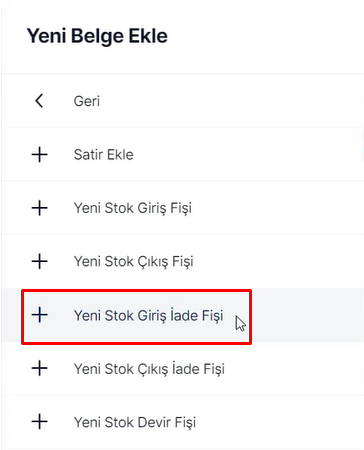The height and width of the screenshot is (450, 364).
Task: Choose the Yeni Stok Çıkış Fişi label
Action: coord(134,262)
